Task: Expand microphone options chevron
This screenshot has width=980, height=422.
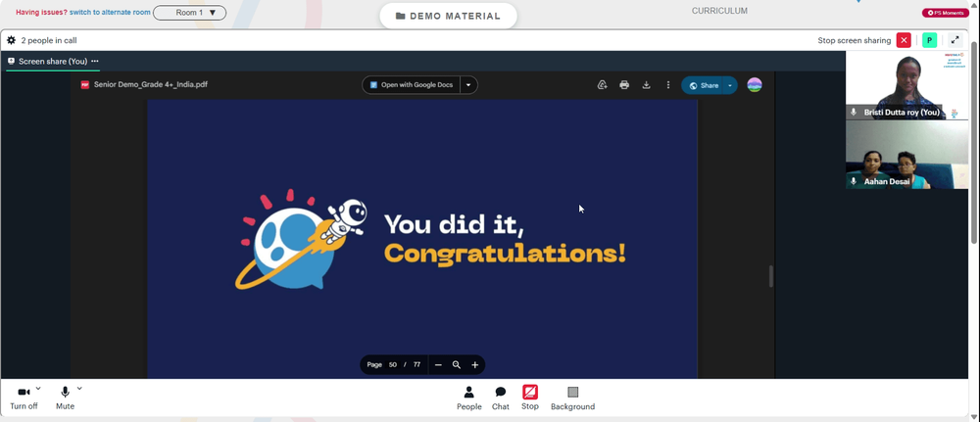Action: tap(79, 389)
